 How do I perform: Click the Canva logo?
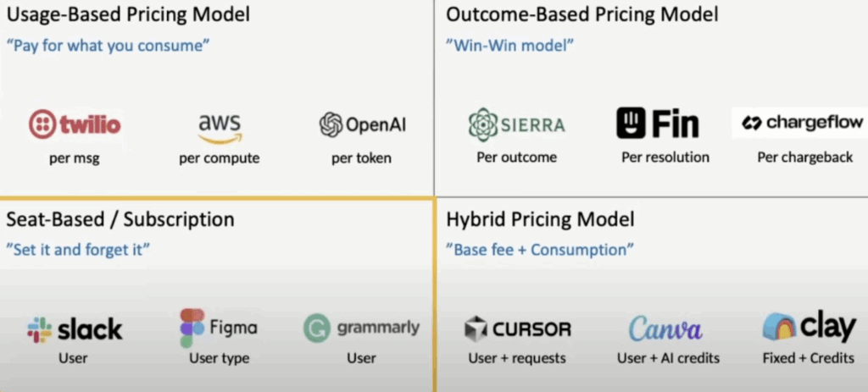pyautogui.click(x=665, y=329)
